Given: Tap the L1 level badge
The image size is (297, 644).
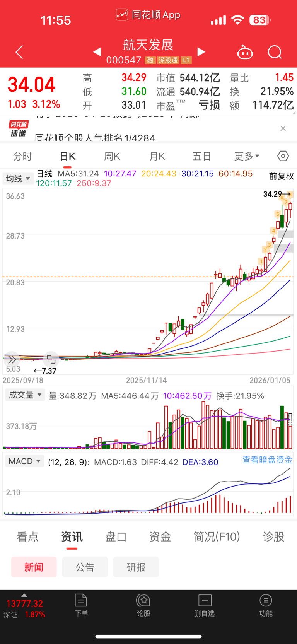Looking at the screenshot, I should pos(186,60).
